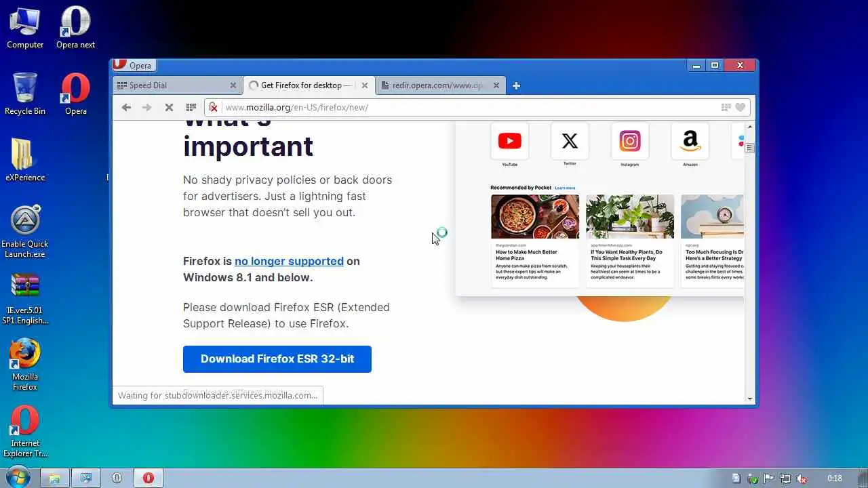Click the YouTube shortcut tile
Image resolution: width=868 pixels, height=488 pixels.
click(509, 144)
